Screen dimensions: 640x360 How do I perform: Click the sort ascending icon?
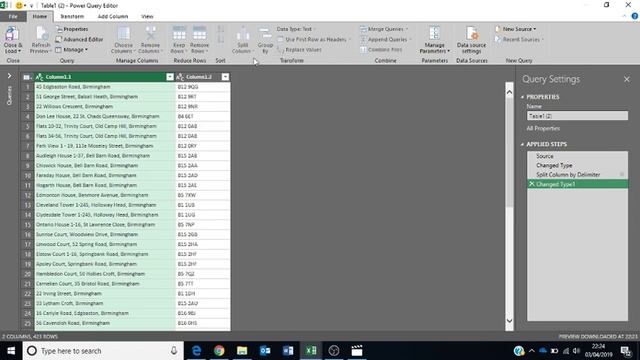point(220,29)
